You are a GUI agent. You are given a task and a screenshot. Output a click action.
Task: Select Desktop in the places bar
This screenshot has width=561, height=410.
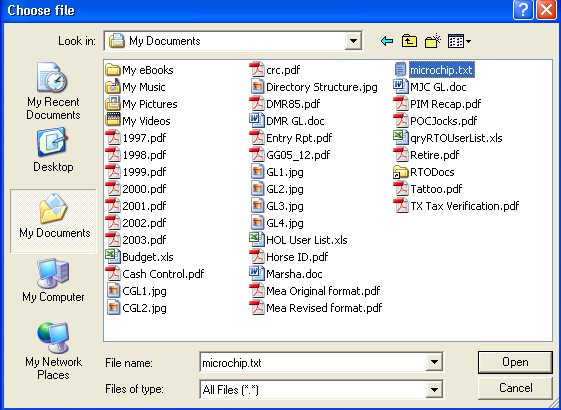pyautogui.click(x=53, y=150)
